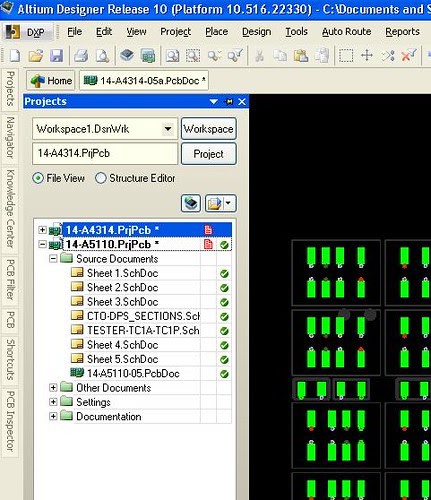Select the Structure Editor radio button

pyautogui.click(x=101, y=178)
